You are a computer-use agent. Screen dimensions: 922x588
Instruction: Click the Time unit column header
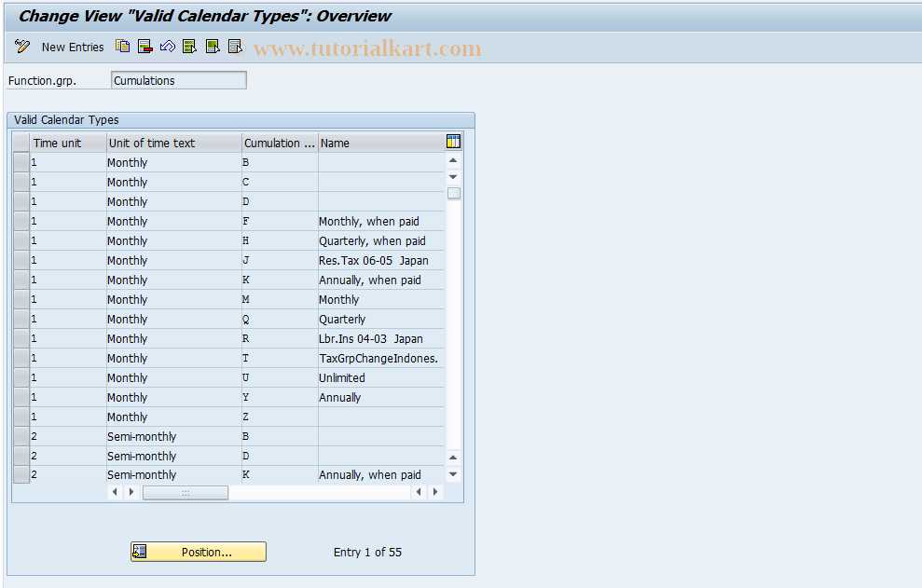tap(68, 143)
